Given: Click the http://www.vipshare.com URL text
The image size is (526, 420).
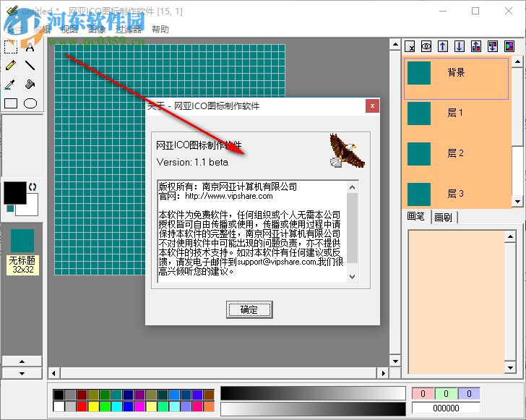Looking at the screenshot, I should pyautogui.click(x=229, y=196).
